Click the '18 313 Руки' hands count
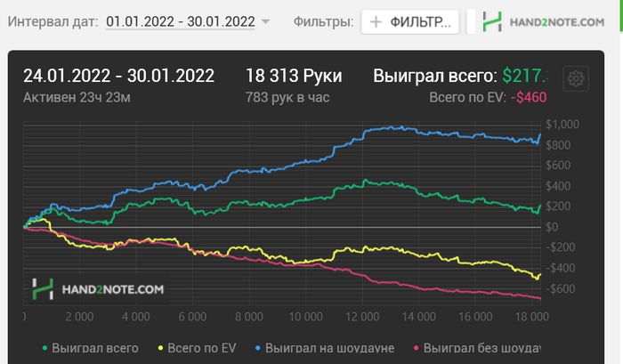 [x=294, y=76]
